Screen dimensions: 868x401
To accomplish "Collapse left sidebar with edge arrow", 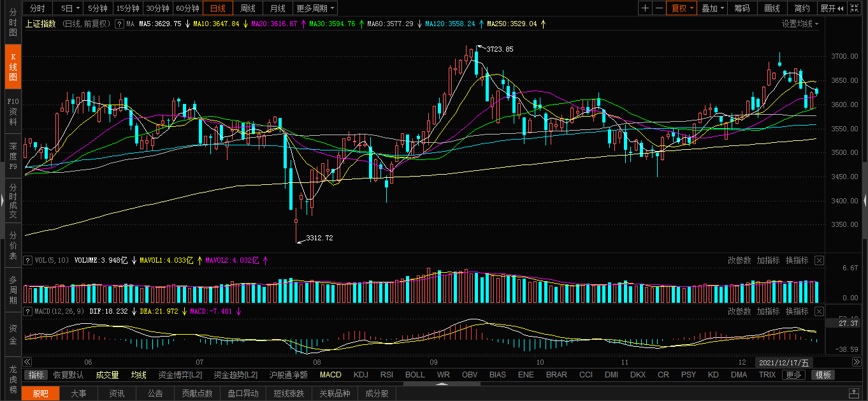I will click(2, 200).
